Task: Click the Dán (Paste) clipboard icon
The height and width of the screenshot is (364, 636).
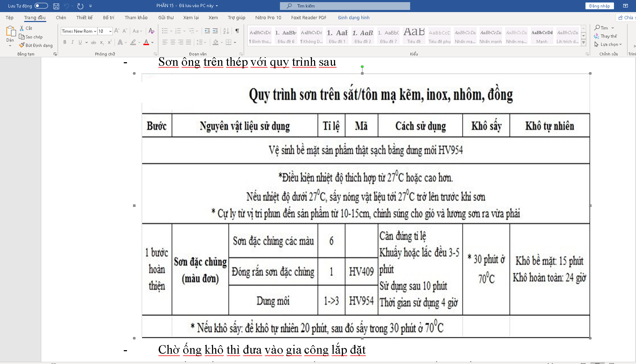Action: [10, 32]
